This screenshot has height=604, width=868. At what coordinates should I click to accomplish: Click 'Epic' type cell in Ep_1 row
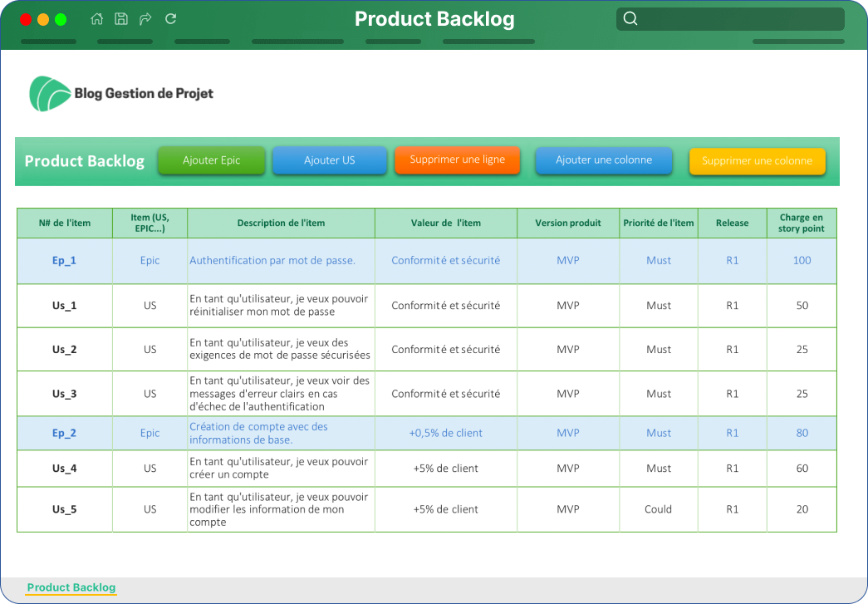point(150,261)
